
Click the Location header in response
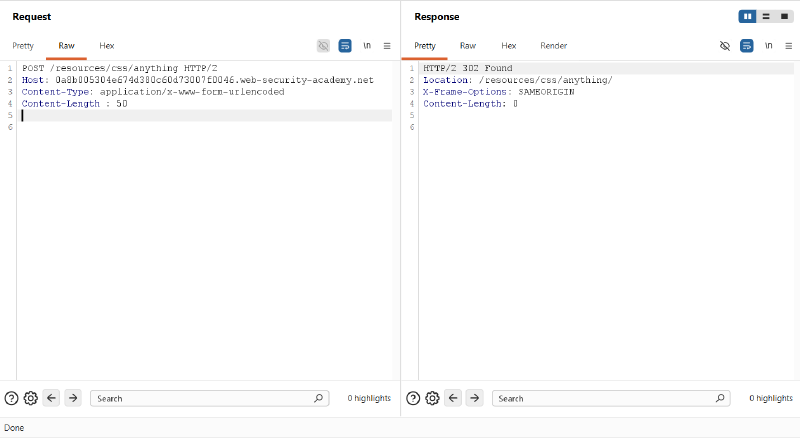(x=518, y=80)
